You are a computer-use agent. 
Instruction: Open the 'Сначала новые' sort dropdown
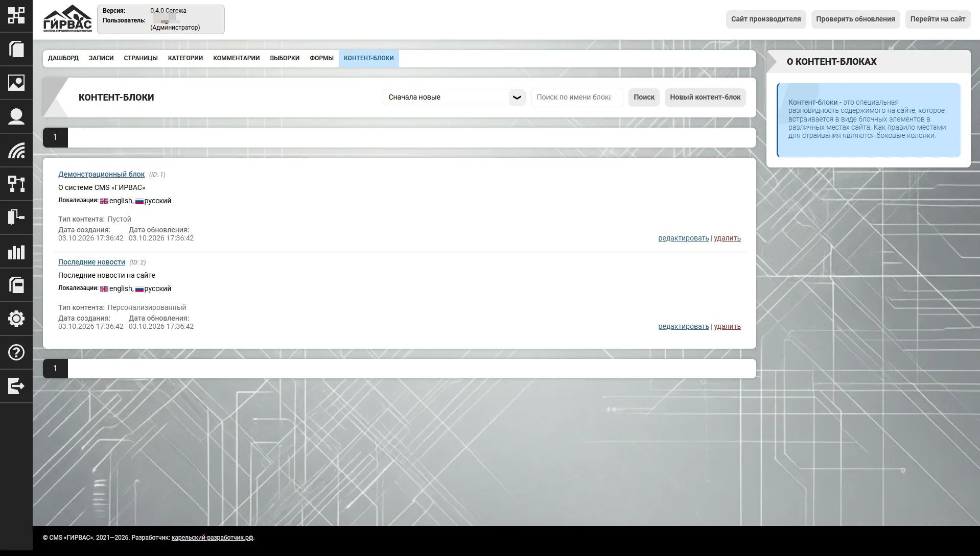click(454, 97)
